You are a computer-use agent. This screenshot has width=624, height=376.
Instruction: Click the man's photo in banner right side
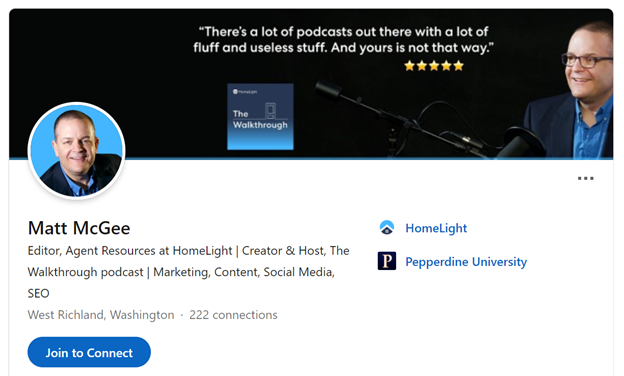569,90
